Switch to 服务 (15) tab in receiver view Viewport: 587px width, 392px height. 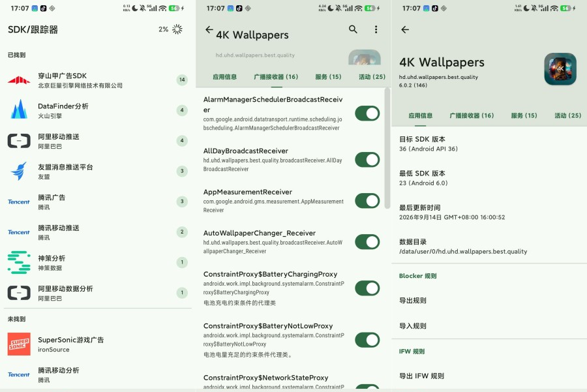coord(328,77)
